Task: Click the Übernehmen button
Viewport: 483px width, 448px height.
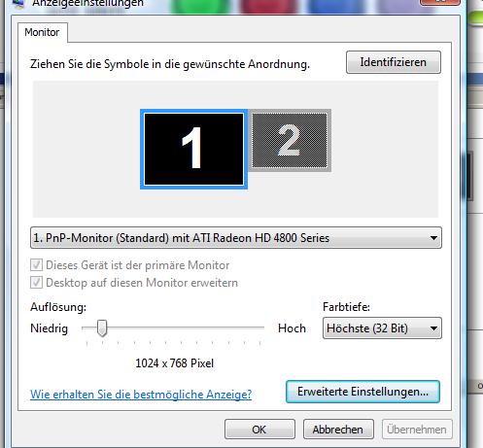Action: [417, 430]
